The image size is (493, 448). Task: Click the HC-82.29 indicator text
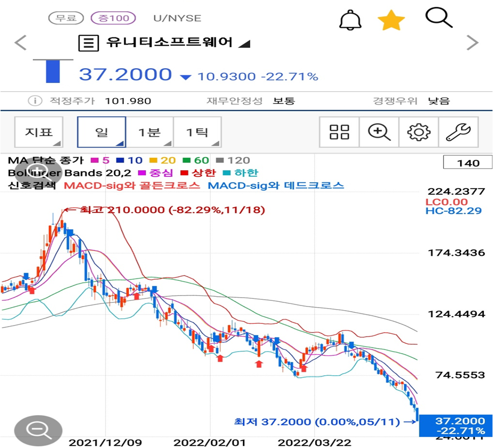click(x=454, y=211)
